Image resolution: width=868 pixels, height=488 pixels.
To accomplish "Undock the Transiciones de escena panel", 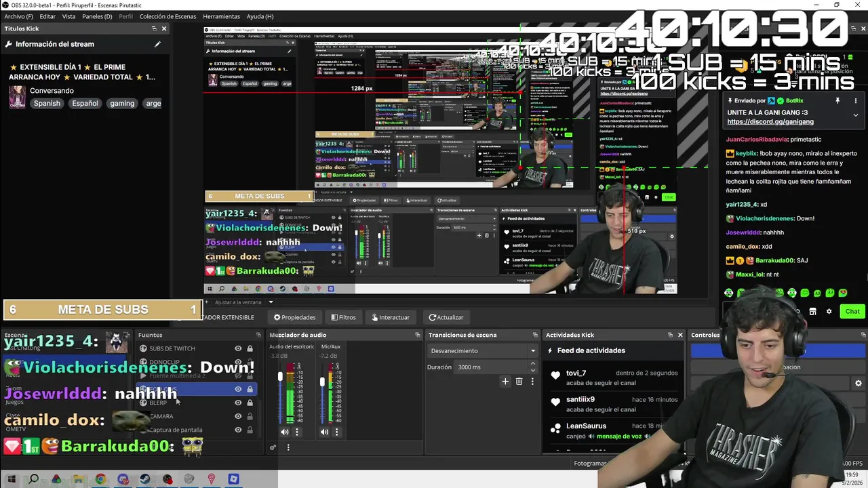I will tap(535, 335).
